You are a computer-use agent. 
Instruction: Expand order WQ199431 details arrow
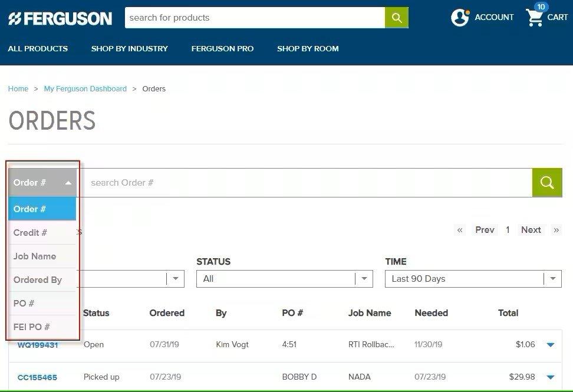tap(551, 344)
